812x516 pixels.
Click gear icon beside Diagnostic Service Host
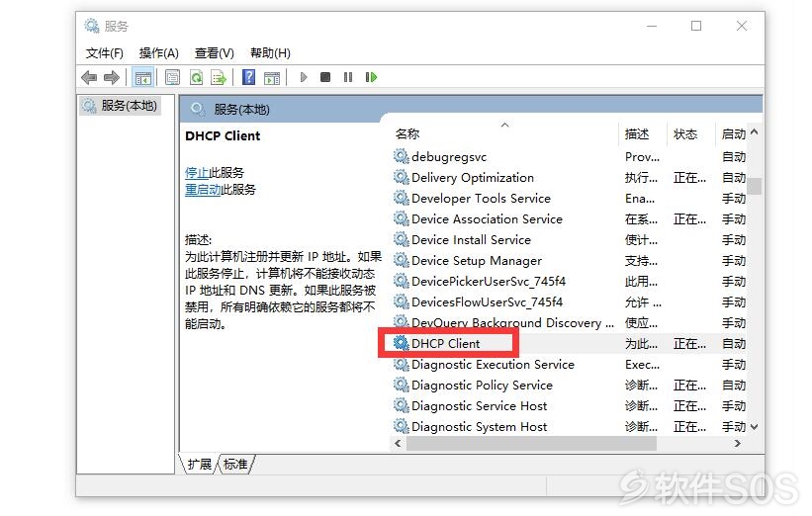[x=401, y=405]
